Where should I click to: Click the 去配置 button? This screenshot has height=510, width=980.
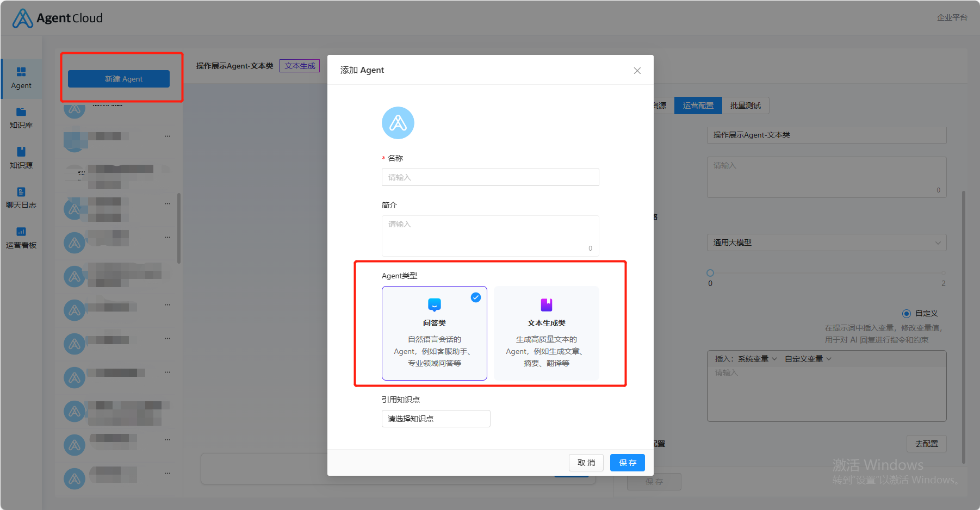(x=927, y=444)
